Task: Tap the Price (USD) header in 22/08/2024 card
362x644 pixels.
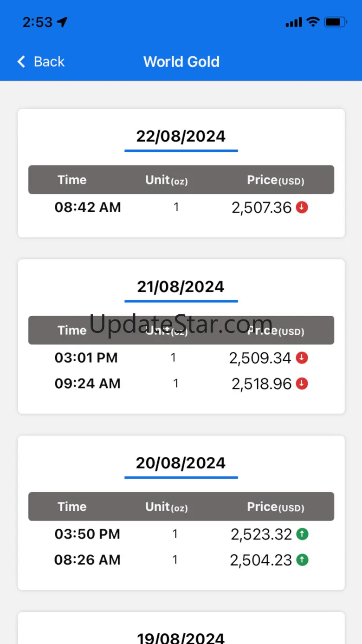Action: pyautogui.click(x=275, y=180)
